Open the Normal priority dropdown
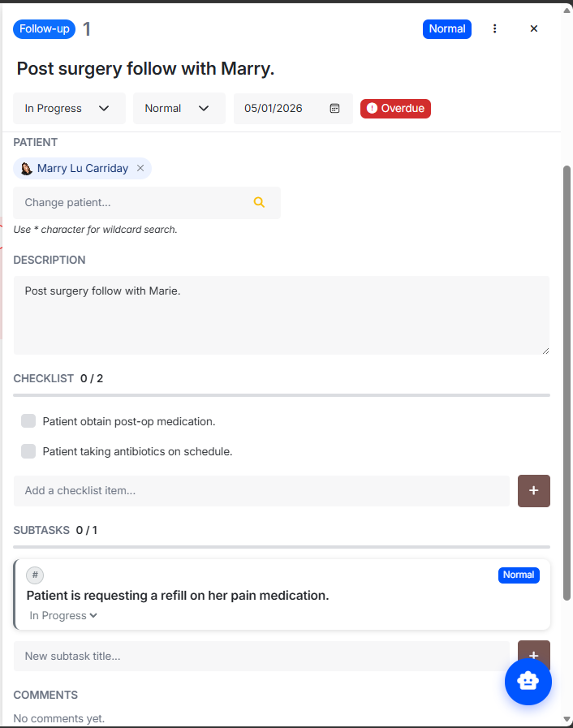 (179, 108)
